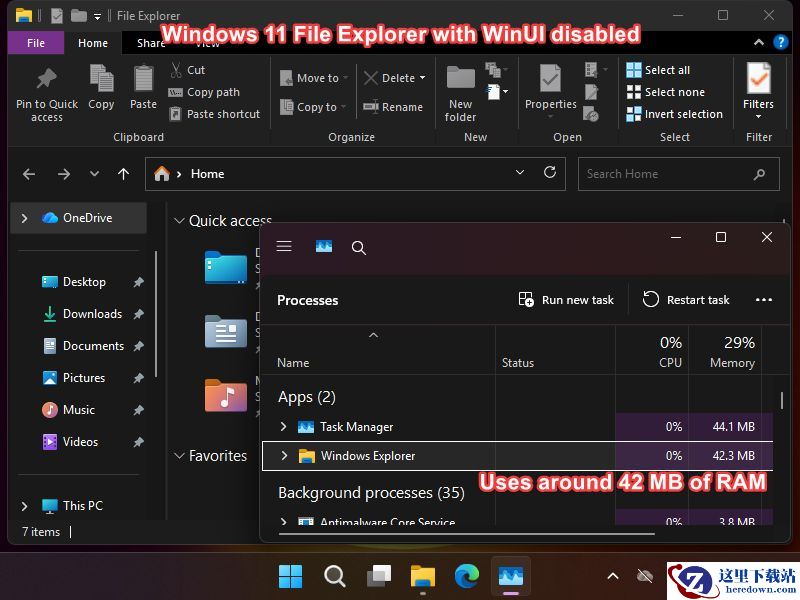Open Task Manager hamburger navigation menu
800x600 pixels.
(x=284, y=247)
